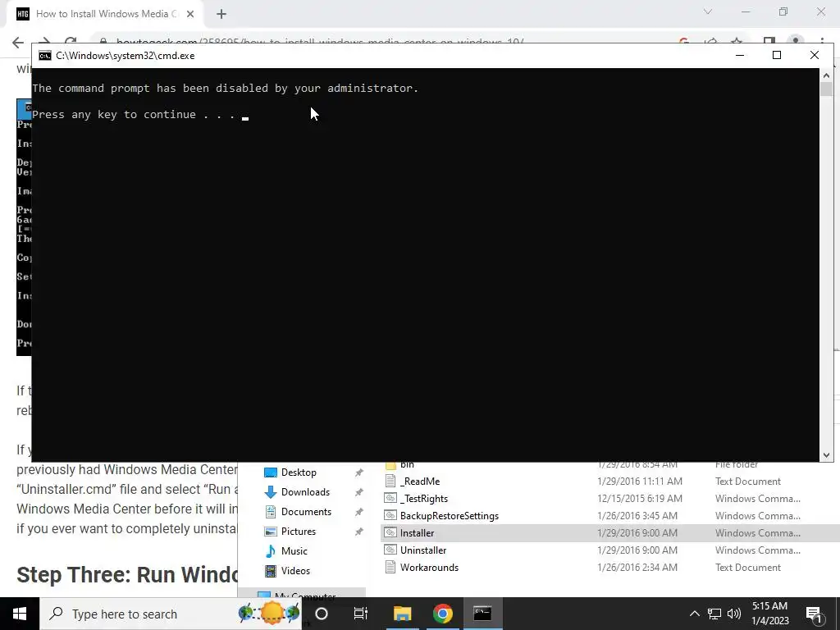Switch to Chrome from taskbar
The width and height of the screenshot is (840, 630).
[x=442, y=614]
